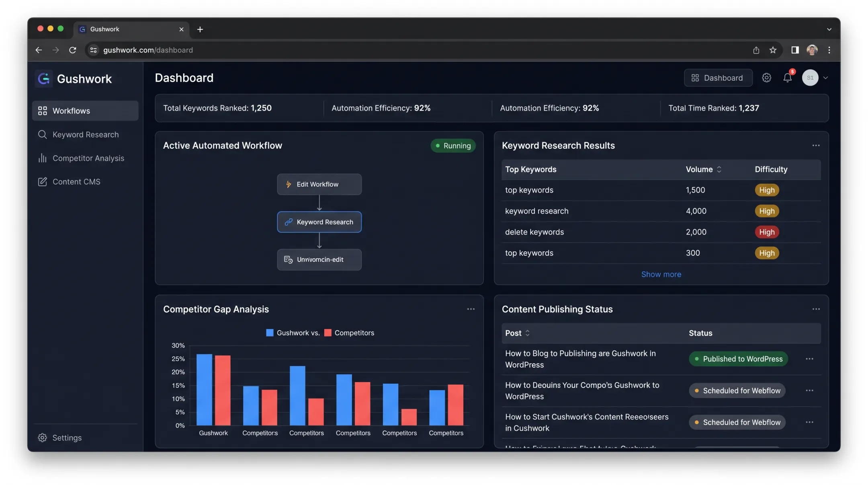Open Competitor Analysis in the sidebar
Image resolution: width=868 pixels, height=485 pixels.
pos(85,158)
